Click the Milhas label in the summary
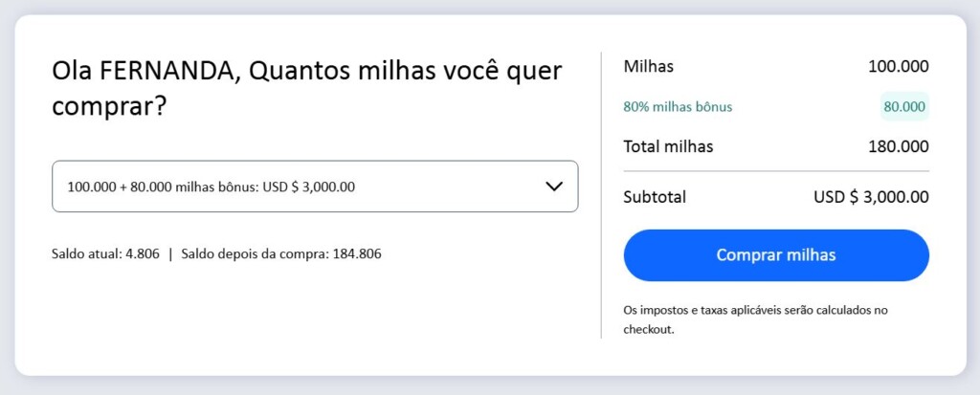 pos(649,67)
